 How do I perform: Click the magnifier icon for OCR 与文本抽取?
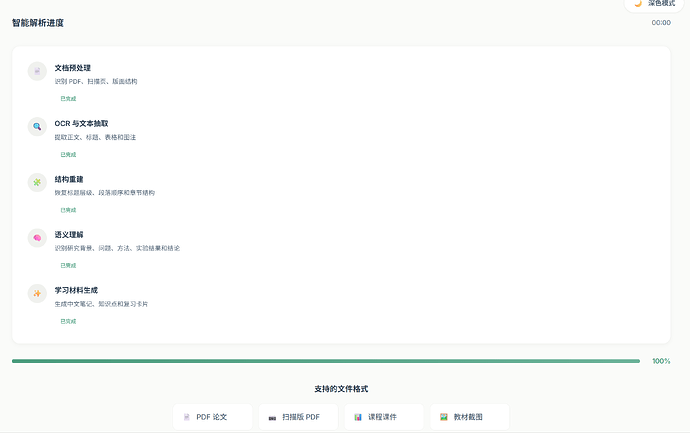tap(37, 127)
